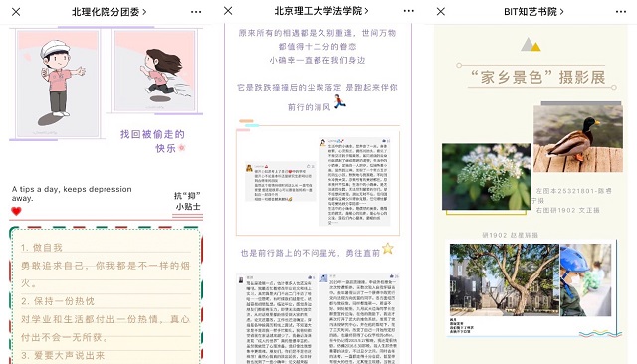Open more options menu for BIT知艺书院
The width and height of the screenshot is (637, 364).
(x=621, y=11)
